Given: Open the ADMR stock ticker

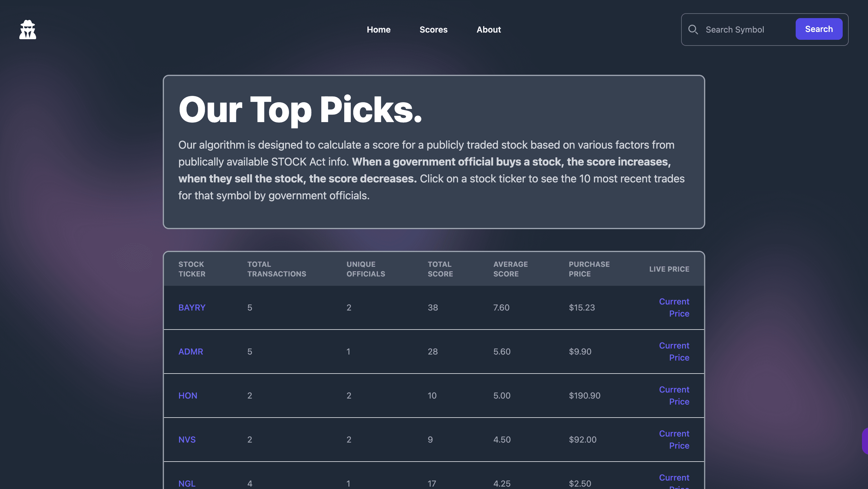Looking at the screenshot, I should point(191,352).
